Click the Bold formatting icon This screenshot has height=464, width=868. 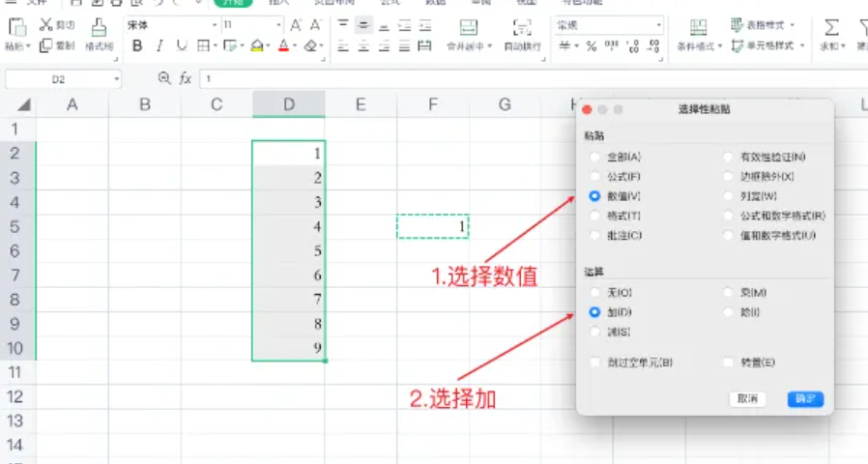click(x=137, y=45)
